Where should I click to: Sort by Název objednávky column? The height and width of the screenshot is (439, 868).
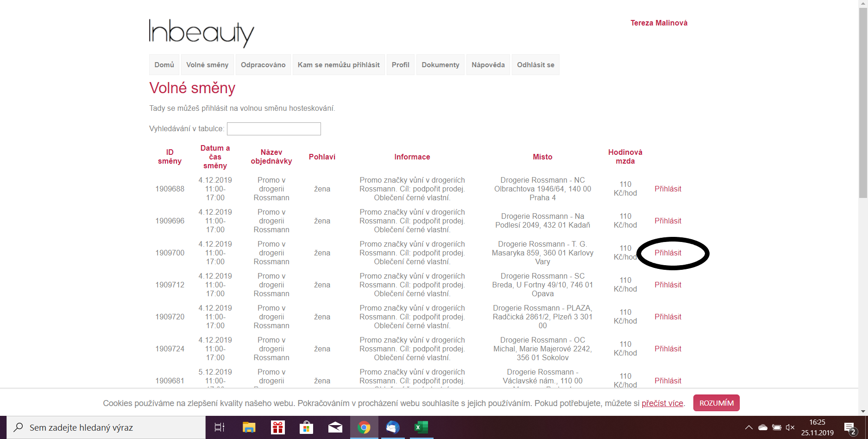point(271,157)
